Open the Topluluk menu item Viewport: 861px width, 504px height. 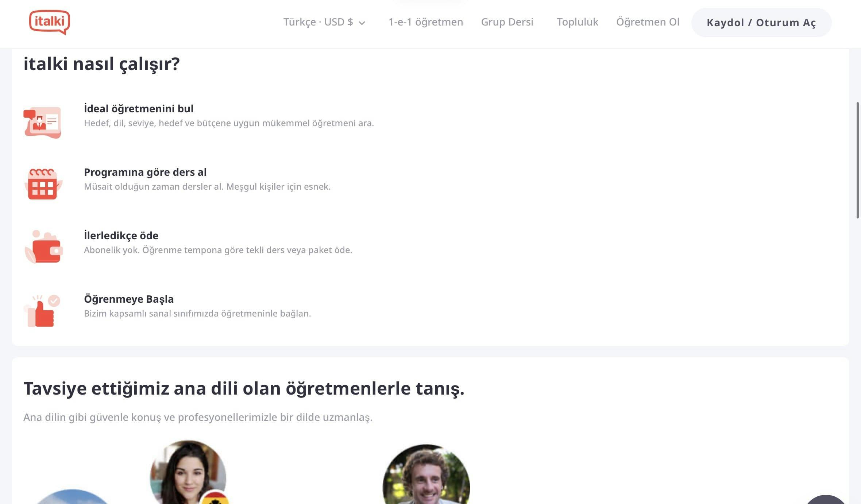tap(577, 22)
